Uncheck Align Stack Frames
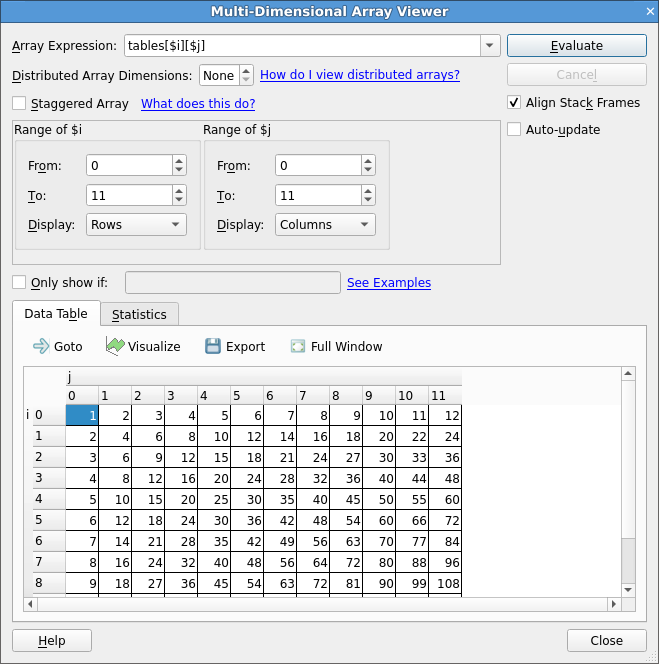The height and width of the screenshot is (664, 659). point(514,102)
